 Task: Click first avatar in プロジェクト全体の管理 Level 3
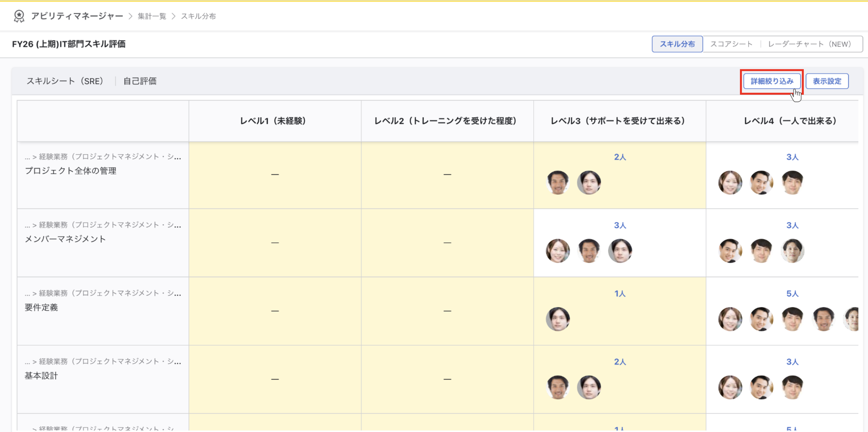click(x=558, y=183)
